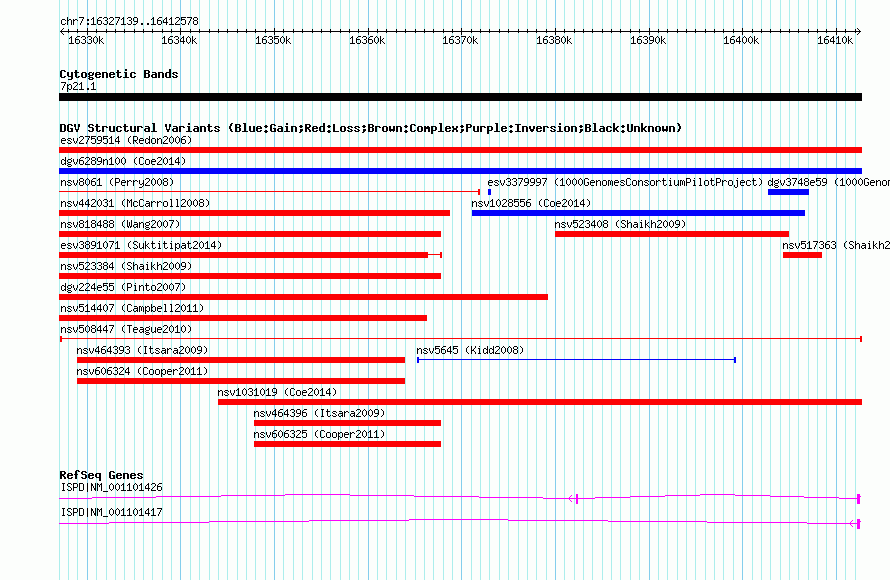Select the black 7p21.1 cytogenetic band
890x580 pixels.
(x=460, y=97)
